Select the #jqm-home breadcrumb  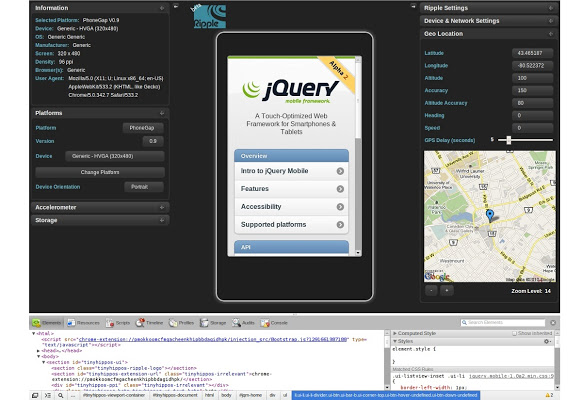tap(250, 396)
